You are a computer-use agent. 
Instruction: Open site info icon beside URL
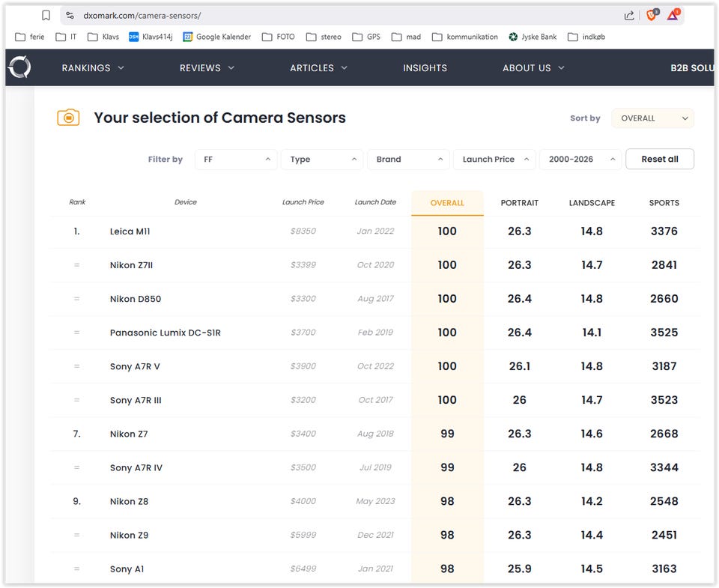coord(70,15)
